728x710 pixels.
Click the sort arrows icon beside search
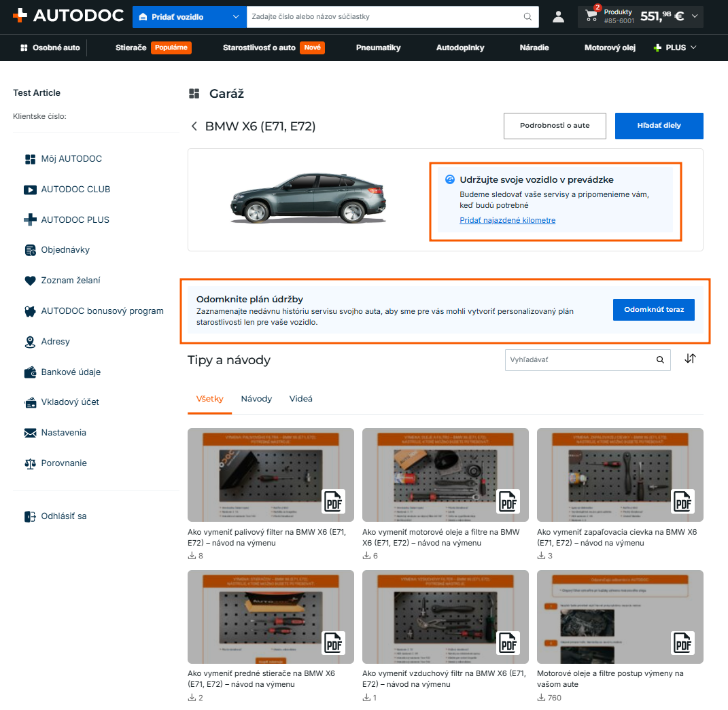690,359
